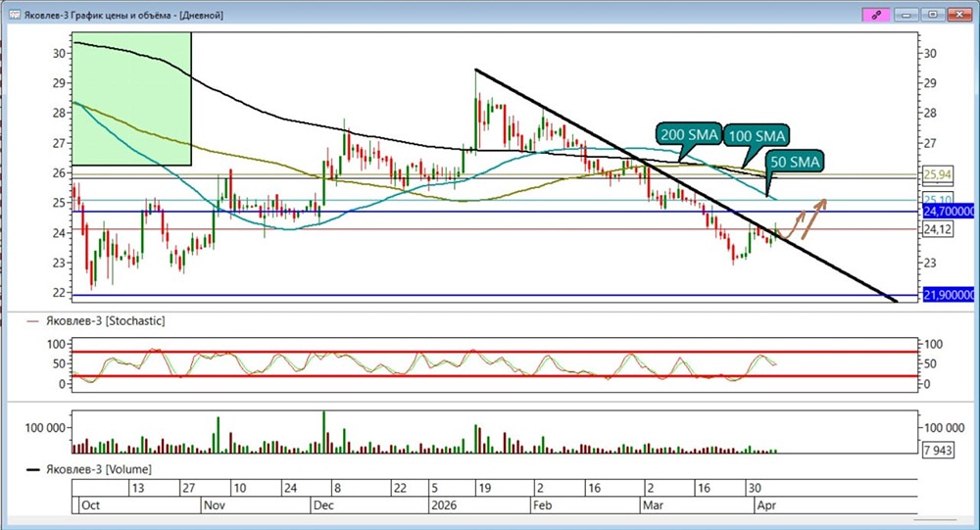Viewport: 980px width, 530px height.
Task: Click the '27' date tick in October
Action: (x=189, y=488)
